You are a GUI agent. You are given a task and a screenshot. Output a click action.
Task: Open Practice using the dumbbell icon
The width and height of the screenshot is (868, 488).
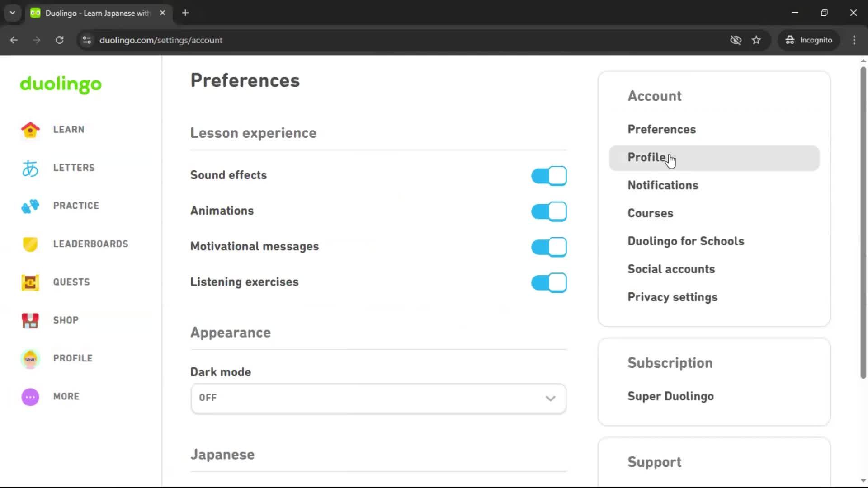(29, 206)
